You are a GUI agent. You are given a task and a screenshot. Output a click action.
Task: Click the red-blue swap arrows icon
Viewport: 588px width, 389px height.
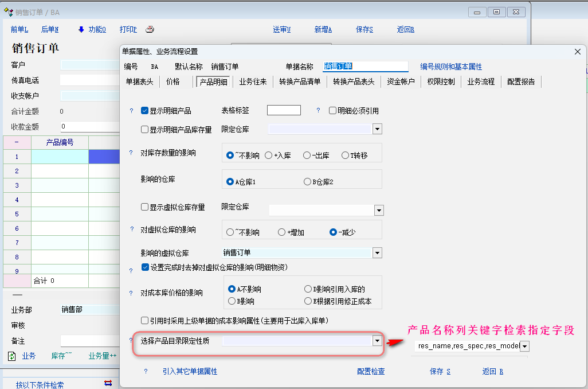tap(108, 383)
